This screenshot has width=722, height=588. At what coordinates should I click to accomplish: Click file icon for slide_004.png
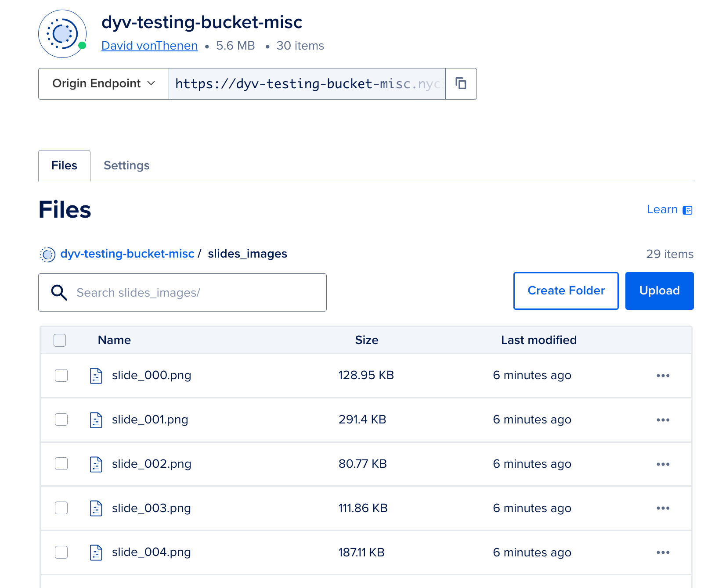coord(96,552)
